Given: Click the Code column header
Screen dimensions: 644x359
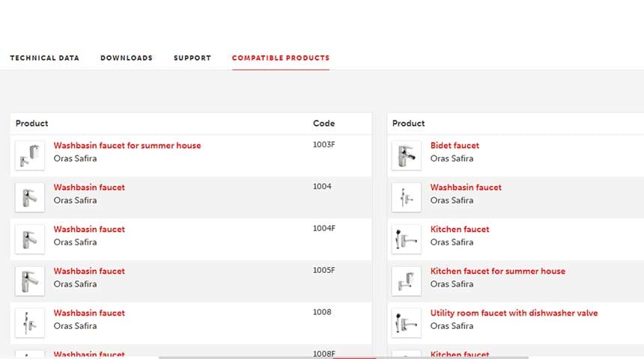Looking at the screenshot, I should click(323, 123).
